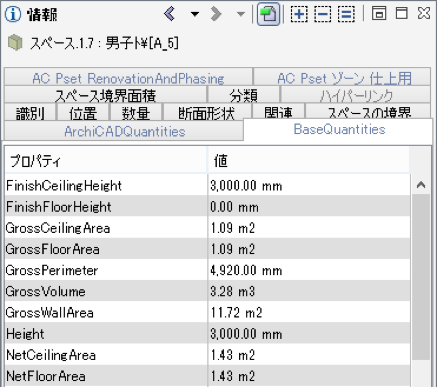Click the expand all plus icon
Screen dimensions: 437x387
coord(299,14)
